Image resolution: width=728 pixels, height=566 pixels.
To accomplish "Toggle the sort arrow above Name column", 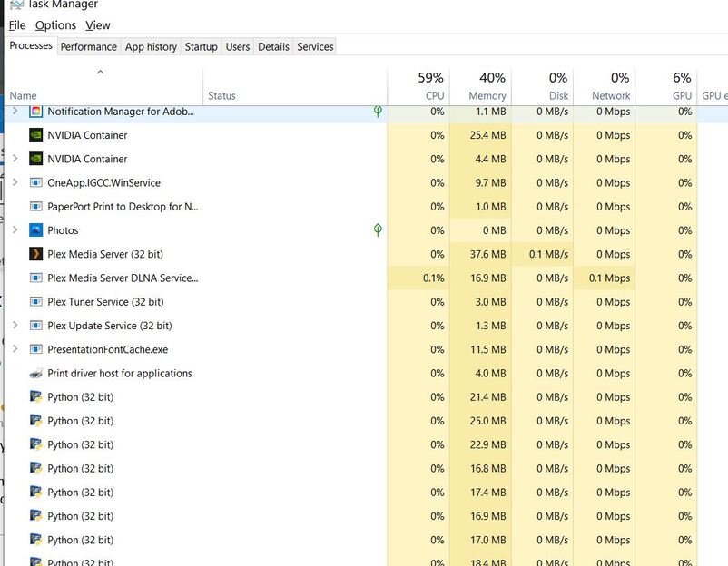I will pos(100,72).
